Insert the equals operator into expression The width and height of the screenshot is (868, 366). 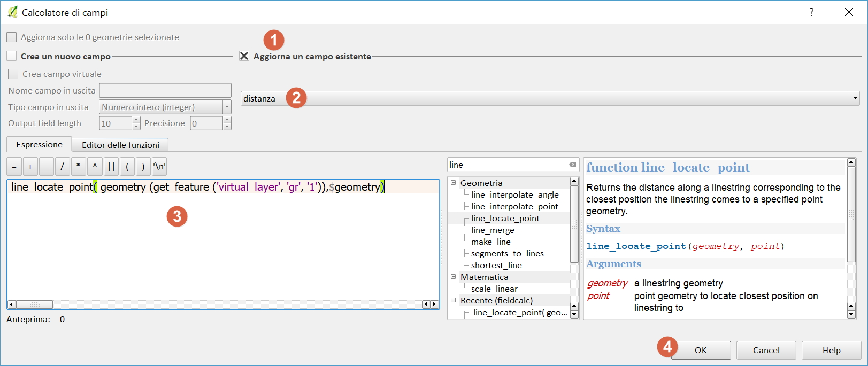[14, 167]
